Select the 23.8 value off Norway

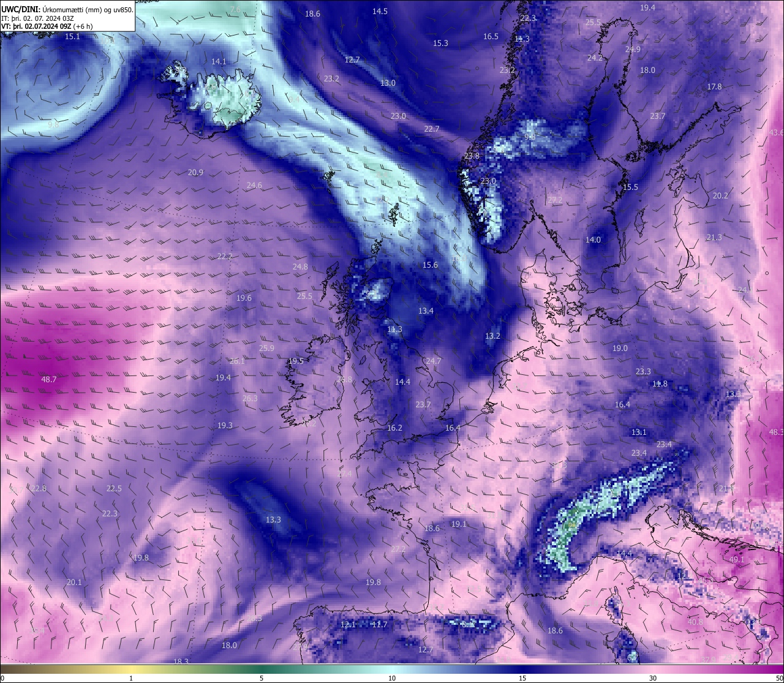(472, 156)
